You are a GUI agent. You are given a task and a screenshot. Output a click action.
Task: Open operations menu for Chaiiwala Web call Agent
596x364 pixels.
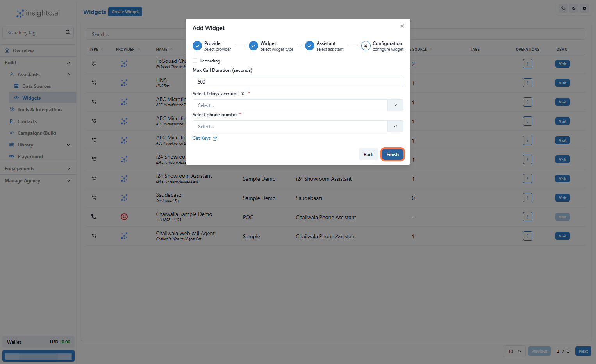click(x=528, y=236)
